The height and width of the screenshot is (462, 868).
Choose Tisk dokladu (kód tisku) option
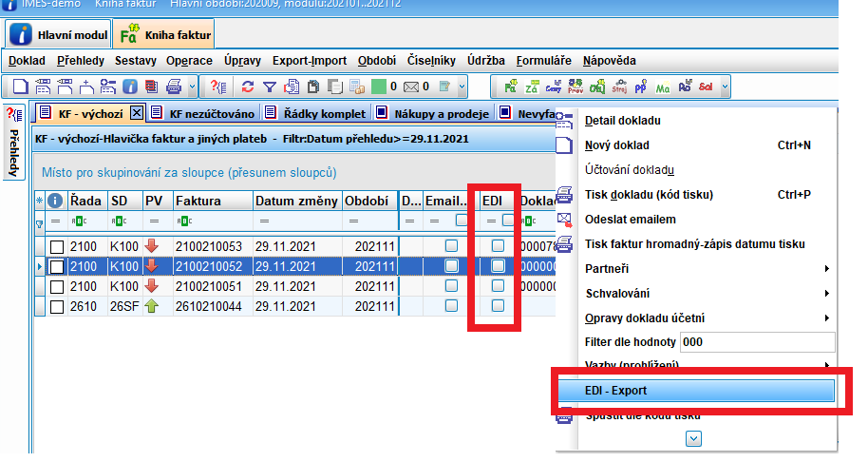click(x=649, y=195)
